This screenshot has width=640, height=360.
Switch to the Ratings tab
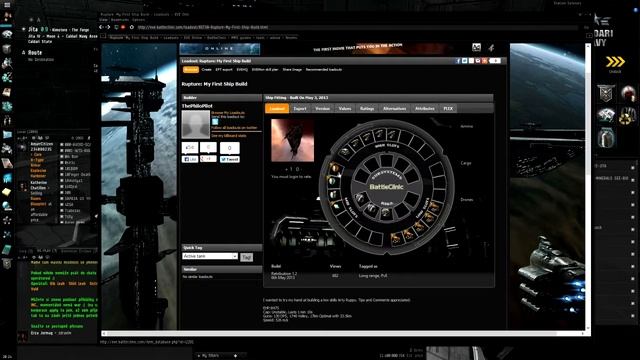[367, 109]
